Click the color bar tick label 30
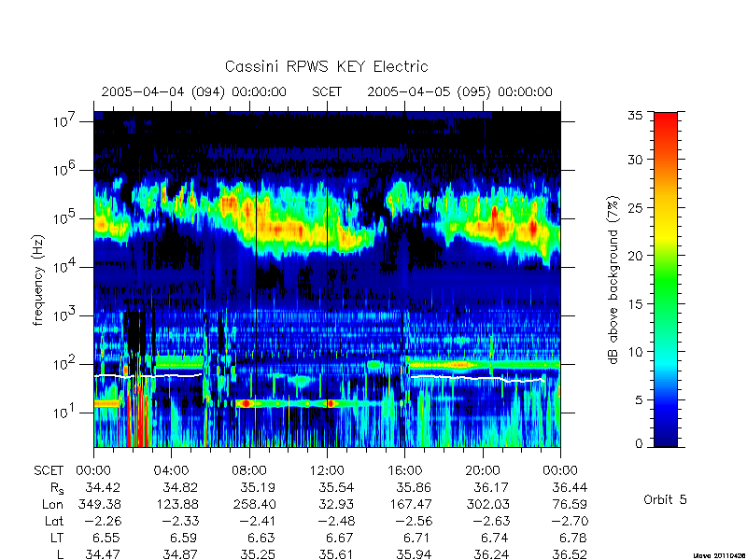 click(635, 160)
